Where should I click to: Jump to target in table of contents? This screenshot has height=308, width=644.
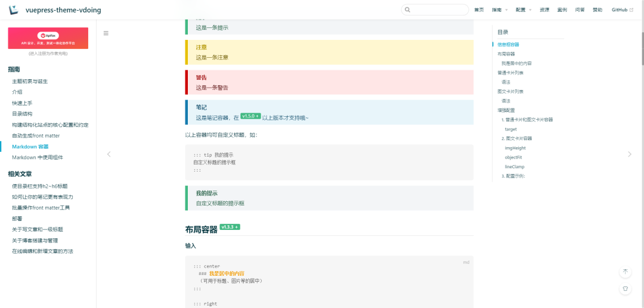point(510,129)
